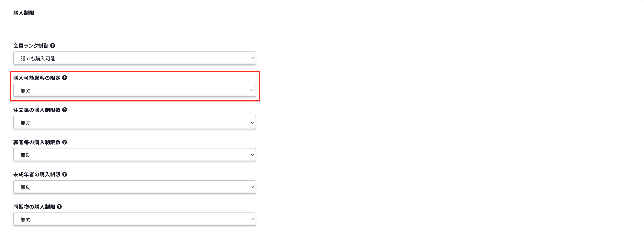Click the 購入制限 section heading
This screenshot has height=231, width=644.
24,13
